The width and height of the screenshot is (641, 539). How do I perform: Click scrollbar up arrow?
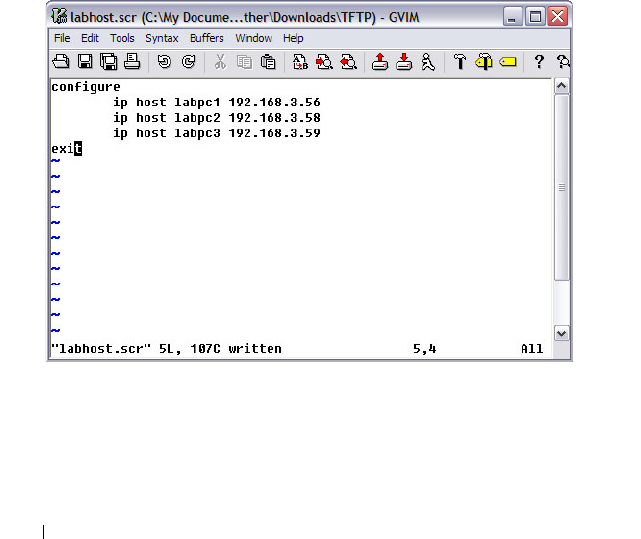[562, 86]
